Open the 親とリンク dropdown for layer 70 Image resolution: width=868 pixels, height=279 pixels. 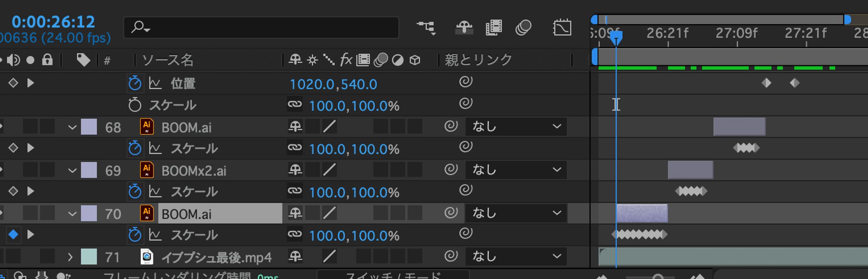[x=515, y=213]
